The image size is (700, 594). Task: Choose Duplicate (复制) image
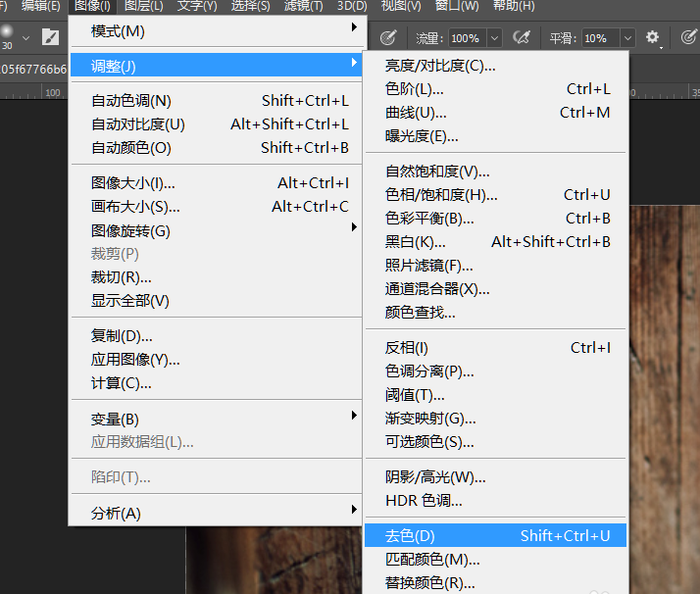(217, 335)
